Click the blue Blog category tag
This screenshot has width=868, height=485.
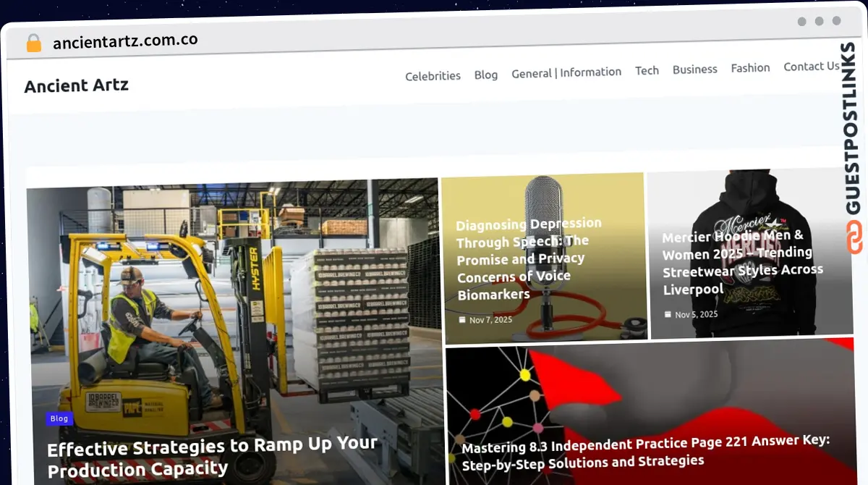(59, 418)
